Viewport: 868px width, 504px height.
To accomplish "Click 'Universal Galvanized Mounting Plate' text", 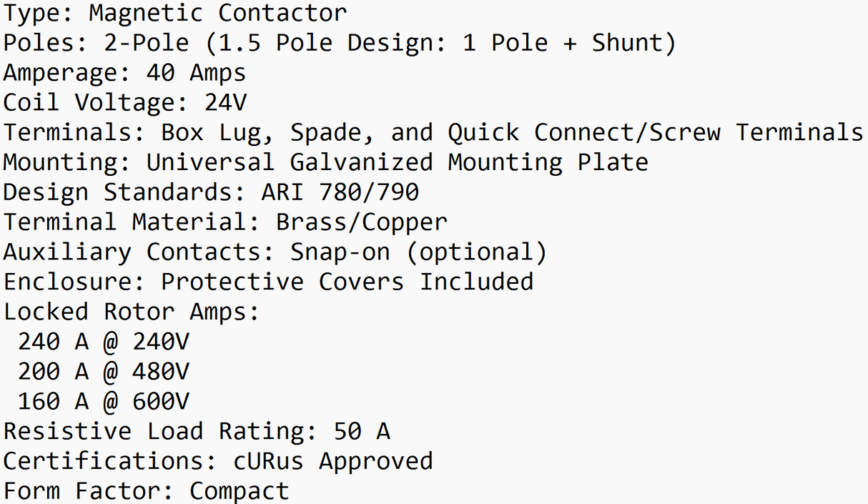I will click(x=397, y=162).
